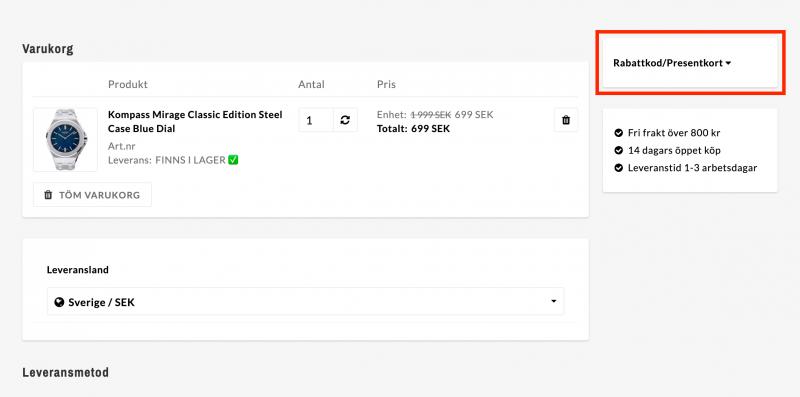The width and height of the screenshot is (800, 397).
Task: Click the Fri frakt över 800 kr text
Action: tap(674, 133)
